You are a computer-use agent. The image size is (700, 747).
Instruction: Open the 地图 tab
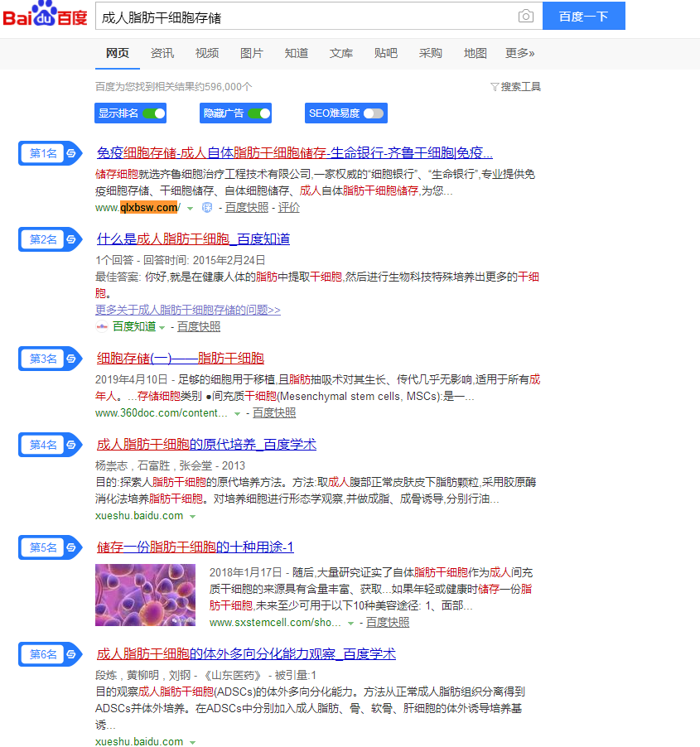(476, 53)
